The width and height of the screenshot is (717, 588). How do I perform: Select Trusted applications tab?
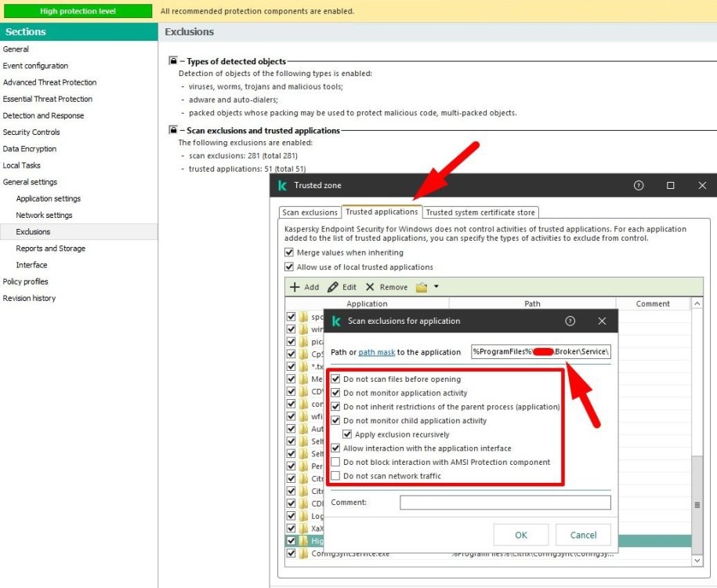(x=382, y=212)
